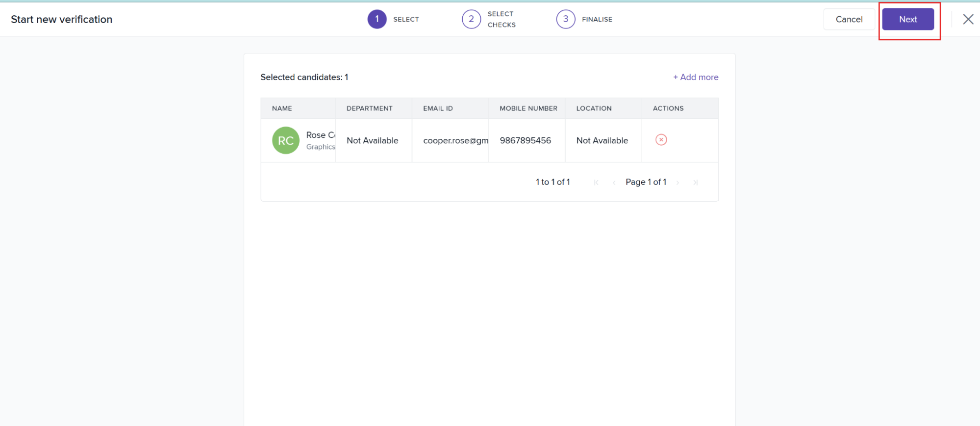Click the step 1 circle icon
The image size is (980, 426).
tap(377, 19)
